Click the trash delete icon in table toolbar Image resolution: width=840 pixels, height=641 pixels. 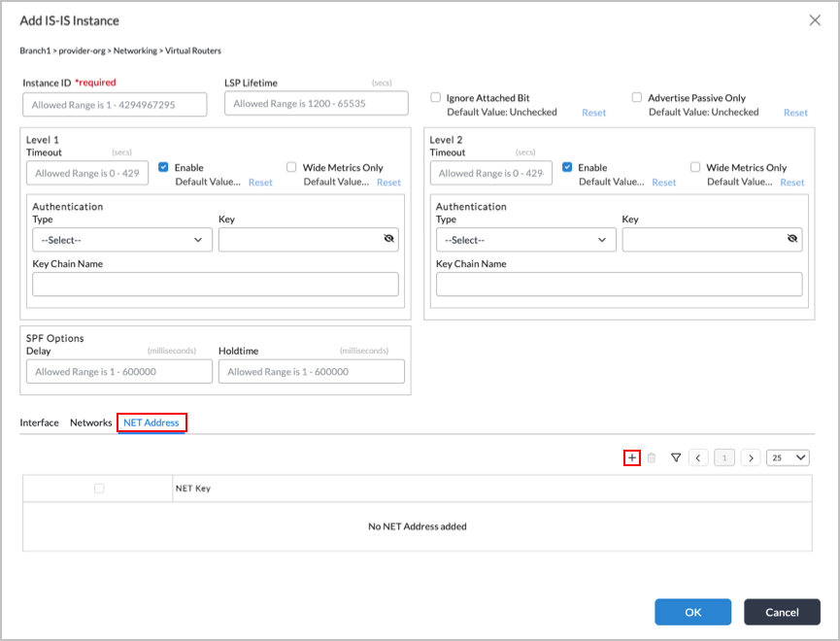coord(652,457)
